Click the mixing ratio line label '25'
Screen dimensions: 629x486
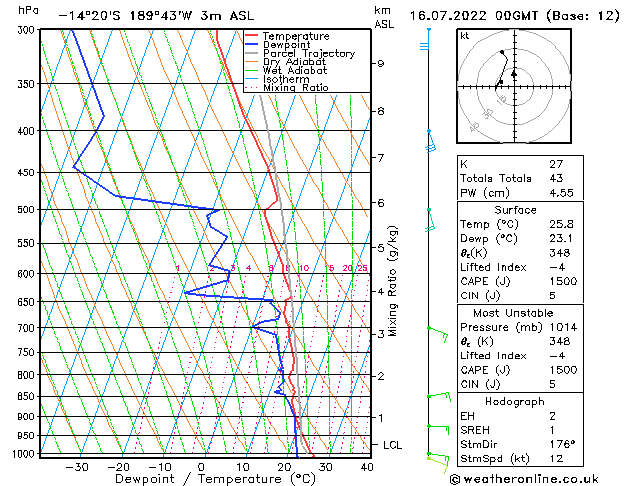[362, 268]
